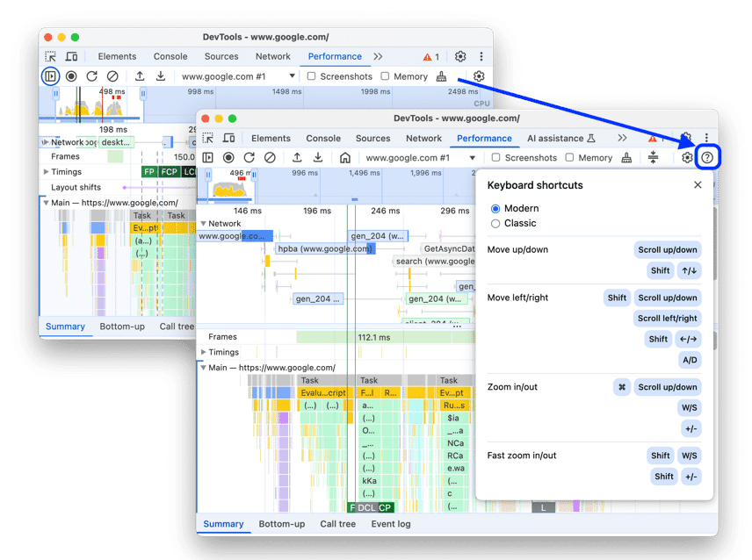Viewport: 752px width, 560px height.
Task: Click dim third parties icon in front toolbar
Action: pyautogui.click(x=653, y=157)
